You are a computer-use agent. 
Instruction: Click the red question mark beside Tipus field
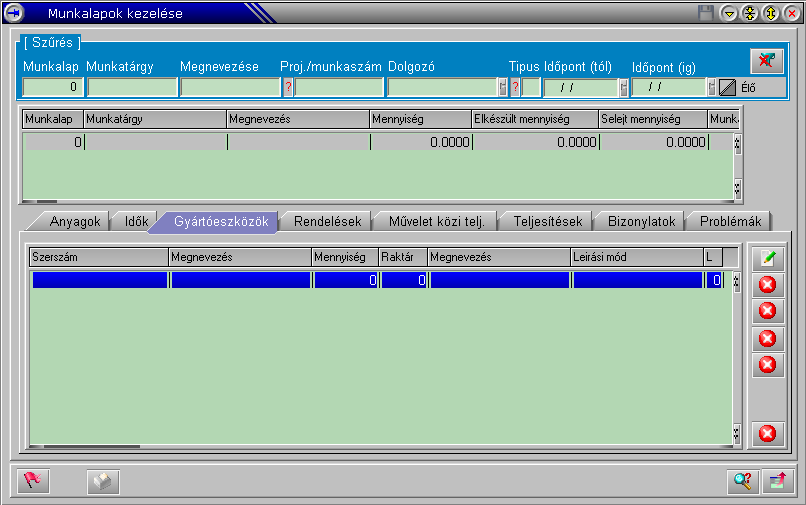515,87
